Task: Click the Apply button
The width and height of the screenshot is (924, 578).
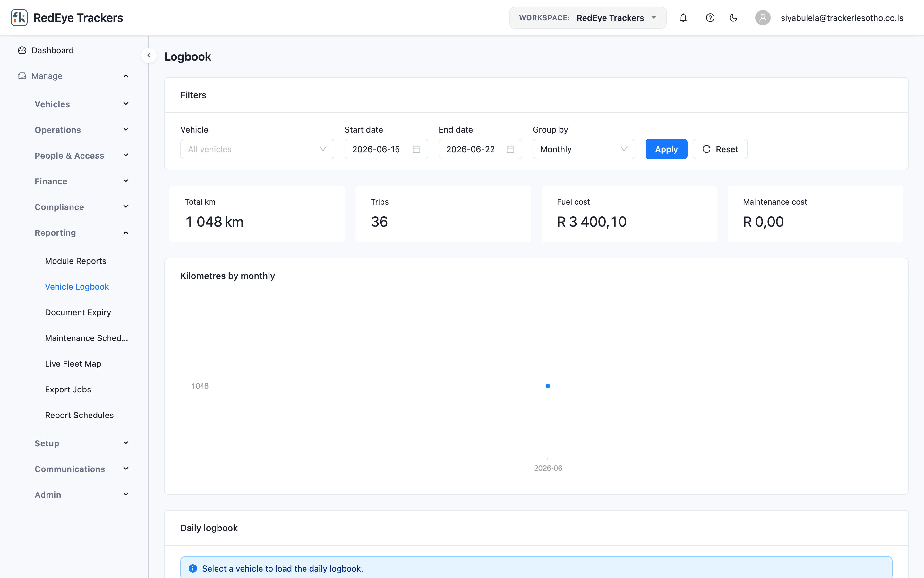Action: coord(666,149)
